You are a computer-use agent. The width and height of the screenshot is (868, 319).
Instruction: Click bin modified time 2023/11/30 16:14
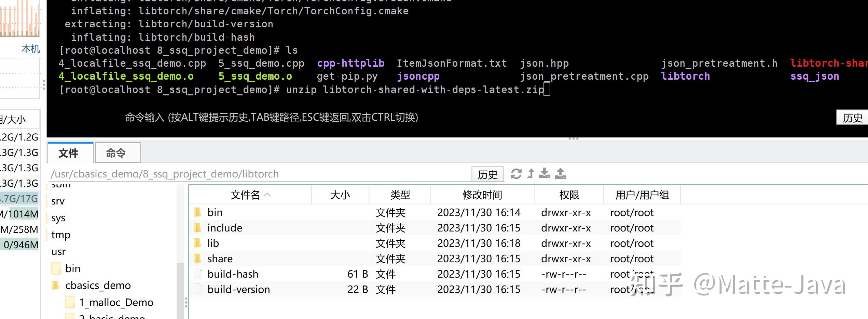pos(479,212)
